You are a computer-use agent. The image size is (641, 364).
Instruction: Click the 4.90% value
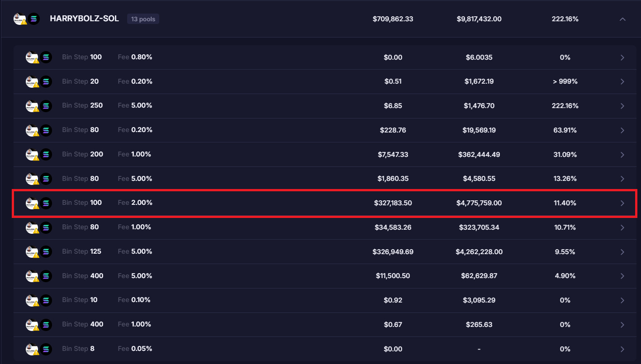click(x=565, y=276)
